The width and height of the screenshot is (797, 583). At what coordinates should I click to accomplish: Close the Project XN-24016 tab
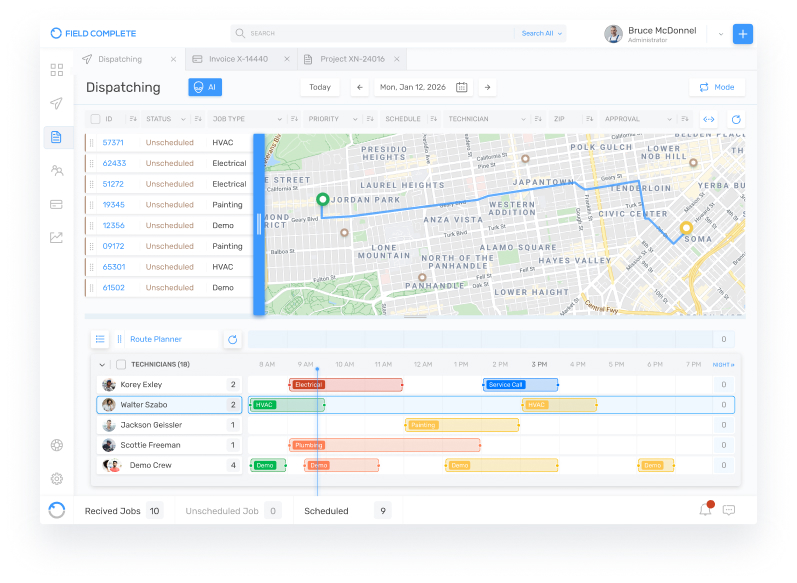click(396, 59)
